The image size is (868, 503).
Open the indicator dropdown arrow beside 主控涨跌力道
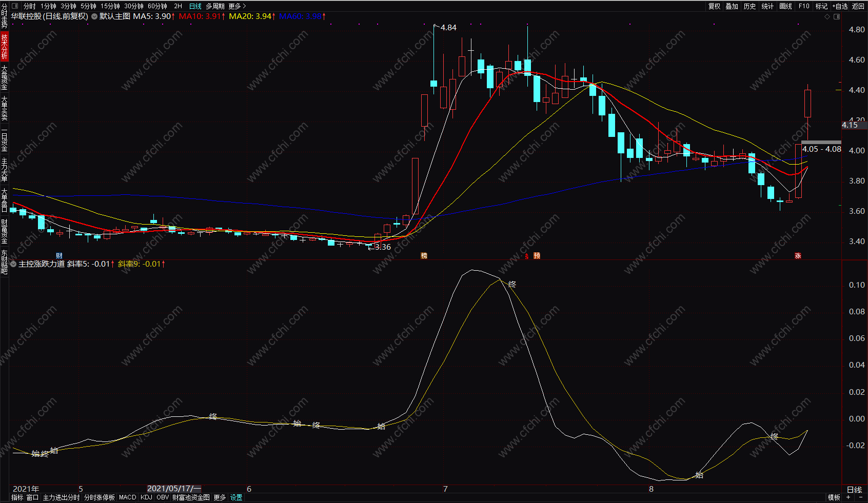point(13,264)
